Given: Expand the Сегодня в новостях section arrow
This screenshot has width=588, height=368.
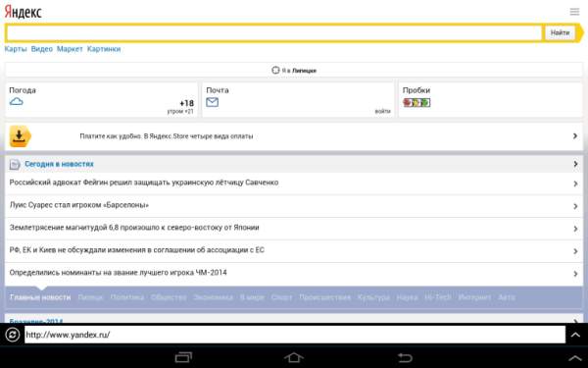Looking at the screenshot, I should tap(575, 164).
